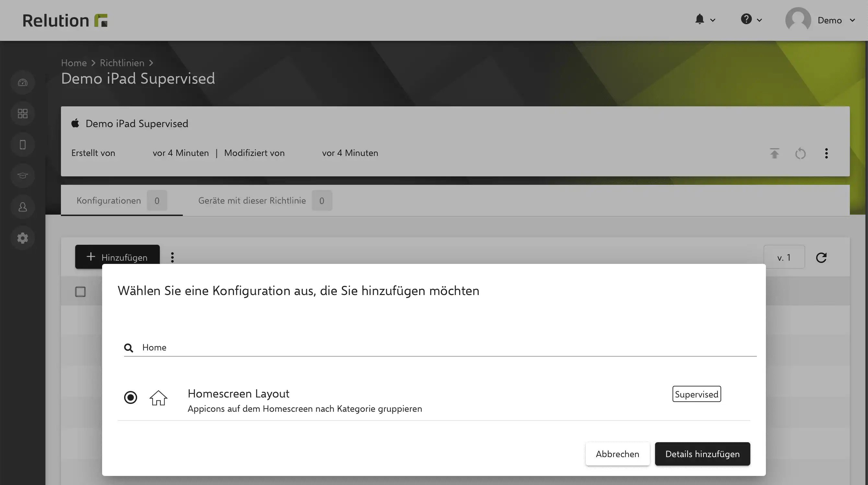Click the Modifiziert von label
Screen dimensions: 868x485
click(x=254, y=153)
